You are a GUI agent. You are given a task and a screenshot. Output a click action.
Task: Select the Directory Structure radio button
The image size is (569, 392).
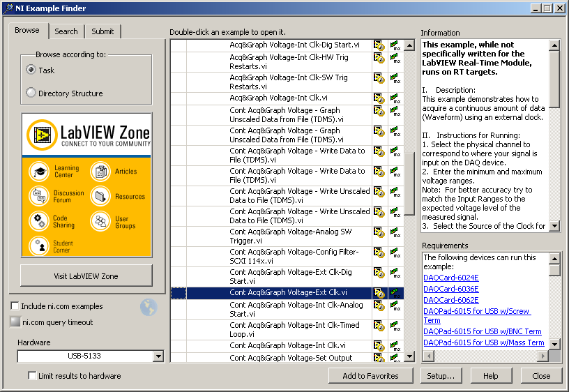[31, 93]
